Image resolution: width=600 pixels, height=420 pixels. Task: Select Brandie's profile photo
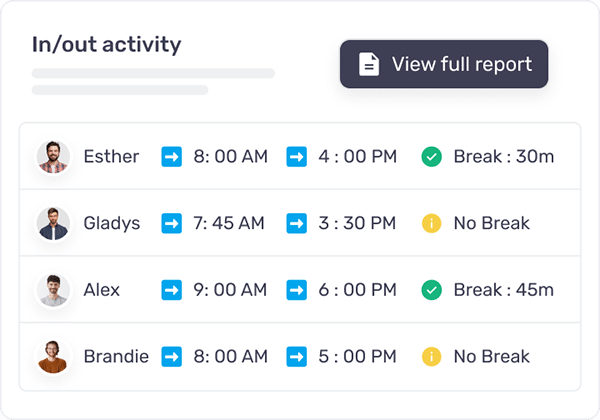click(53, 356)
